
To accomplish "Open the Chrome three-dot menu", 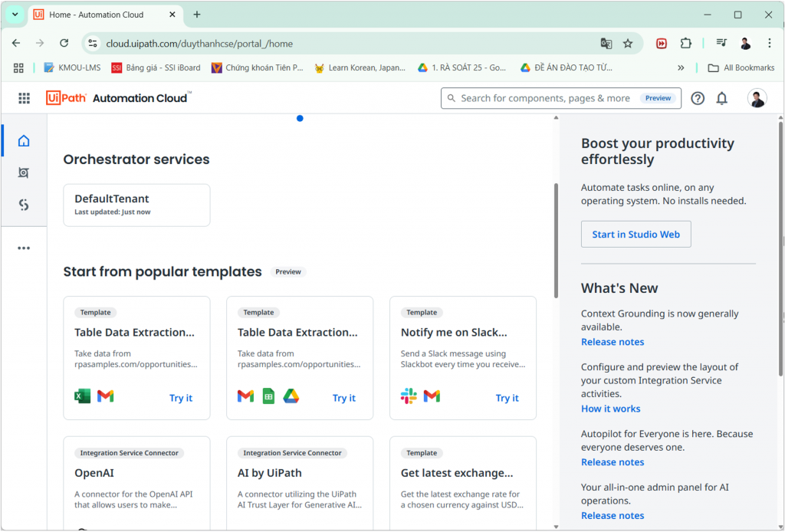I will tap(770, 43).
